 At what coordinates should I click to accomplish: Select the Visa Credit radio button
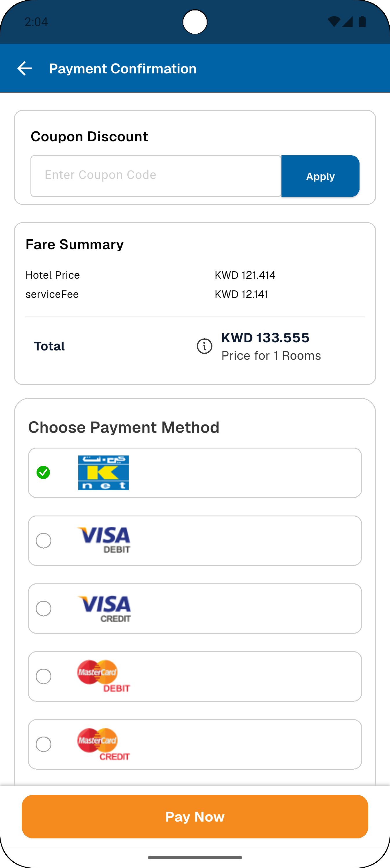coord(44,609)
